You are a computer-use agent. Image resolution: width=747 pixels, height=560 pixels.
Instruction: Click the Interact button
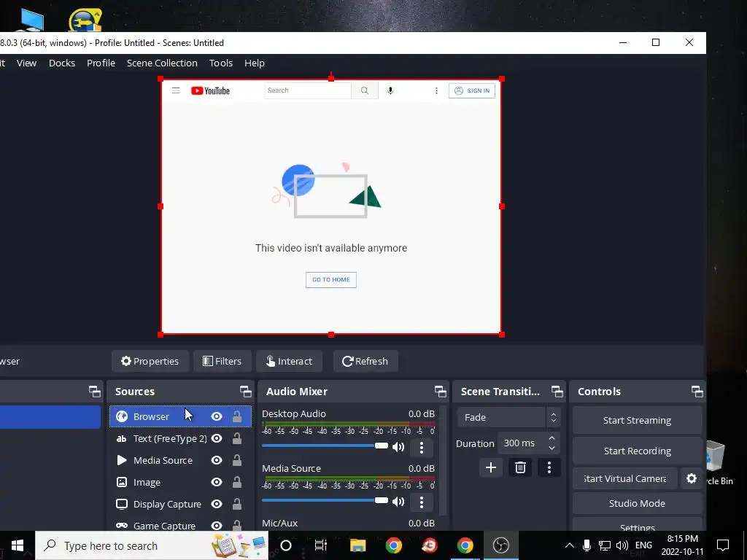click(289, 362)
